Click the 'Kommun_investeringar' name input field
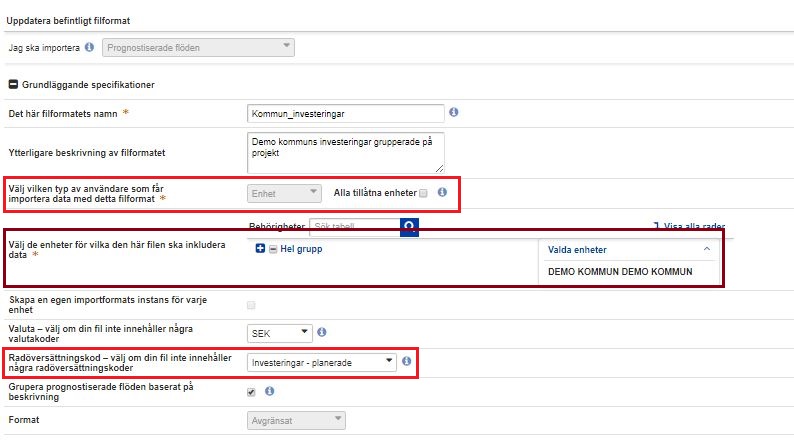This screenshot has width=794, height=443. (344, 114)
